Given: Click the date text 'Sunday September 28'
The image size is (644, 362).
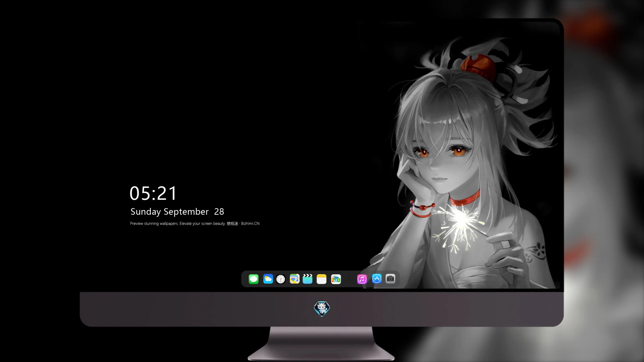Looking at the screenshot, I should point(177,212).
